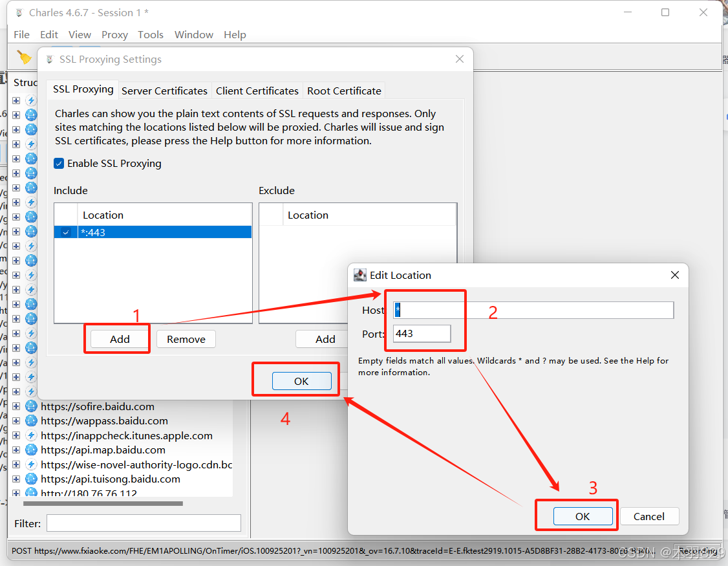Viewport: 728px width, 566px height.
Task: Close the Edit Location dialog
Action: click(674, 275)
